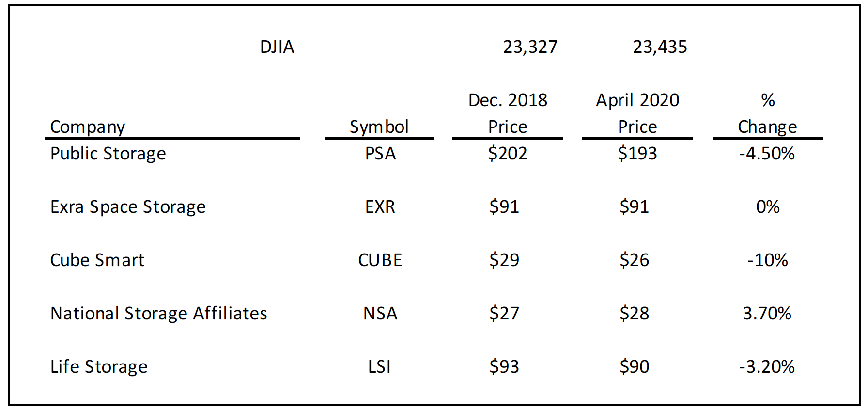868x412 pixels.
Task: Click the DJIA label
Action: [x=277, y=47]
